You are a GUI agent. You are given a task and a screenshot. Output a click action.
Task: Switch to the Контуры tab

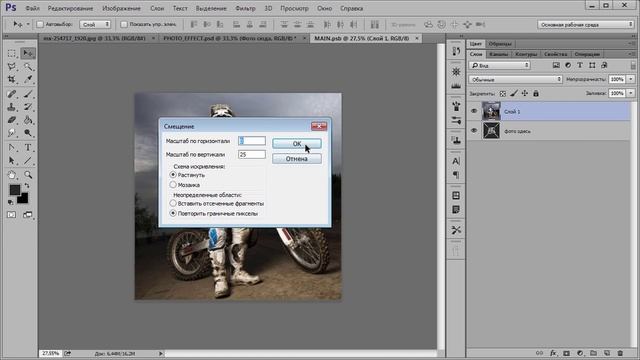[526, 54]
